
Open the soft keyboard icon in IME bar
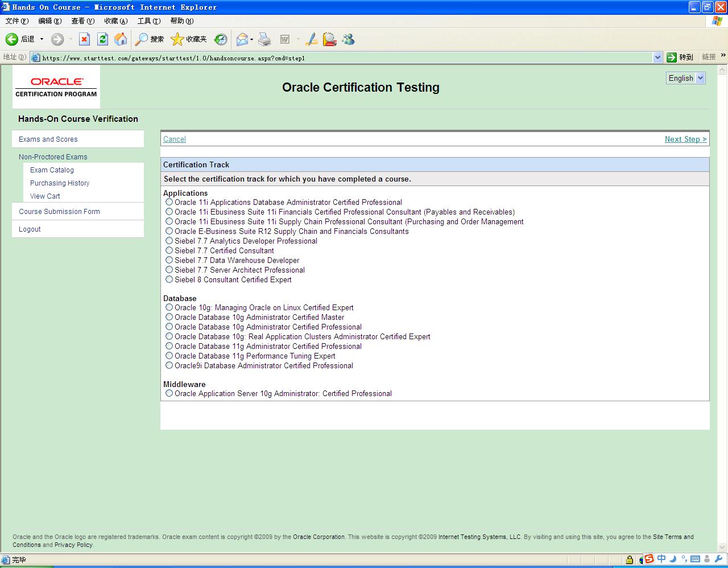click(695, 559)
